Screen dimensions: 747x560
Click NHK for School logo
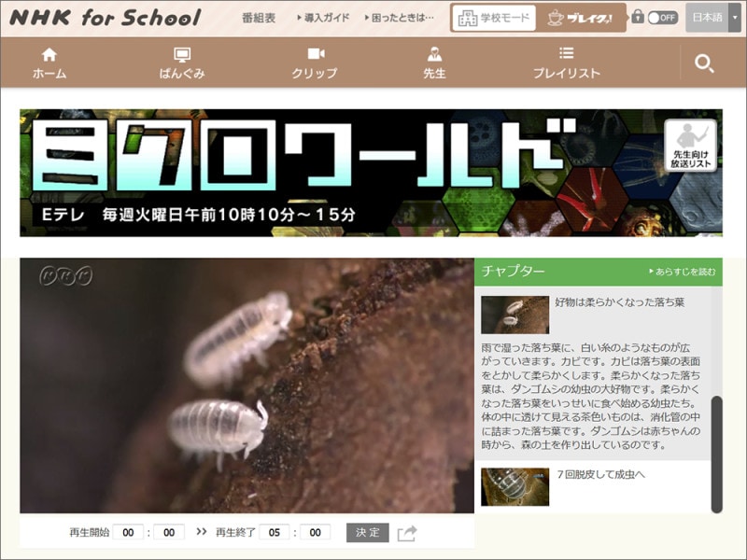click(106, 18)
